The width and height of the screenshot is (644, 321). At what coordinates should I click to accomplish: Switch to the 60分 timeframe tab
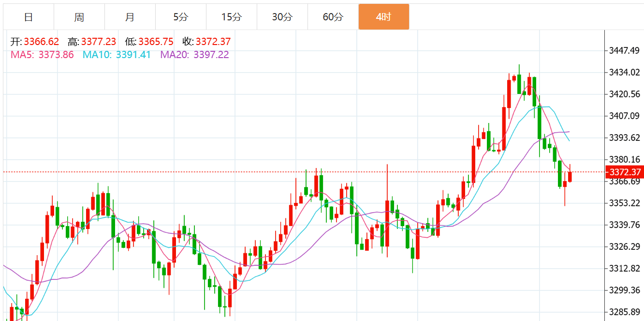333,17
